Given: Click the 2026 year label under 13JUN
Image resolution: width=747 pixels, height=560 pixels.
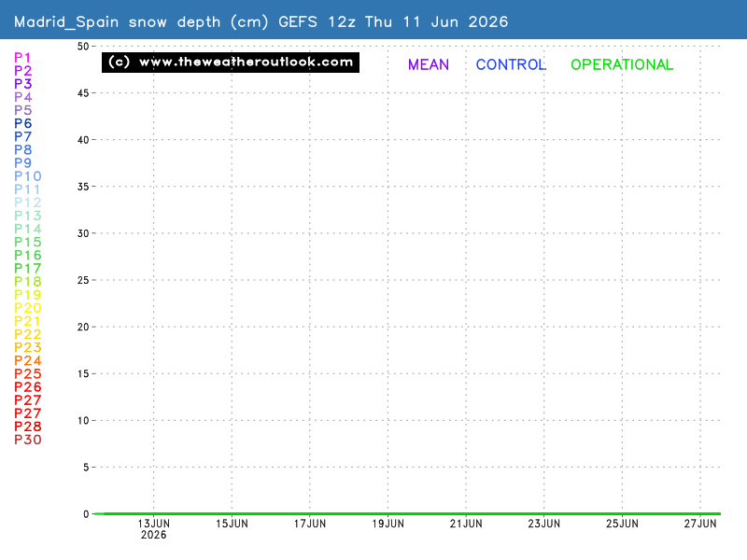Looking at the screenshot, I should tap(153, 535).
